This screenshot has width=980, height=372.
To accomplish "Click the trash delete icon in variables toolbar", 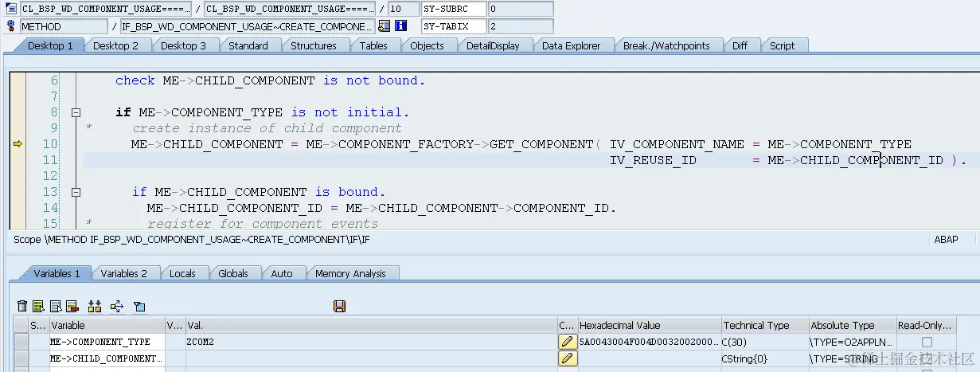I will [x=22, y=306].
